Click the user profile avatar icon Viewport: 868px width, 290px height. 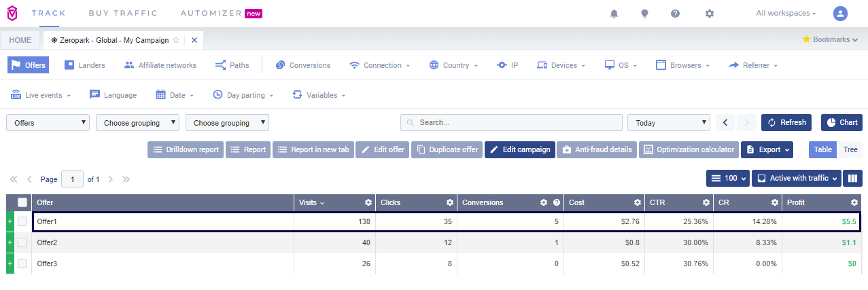pos(841,14)
